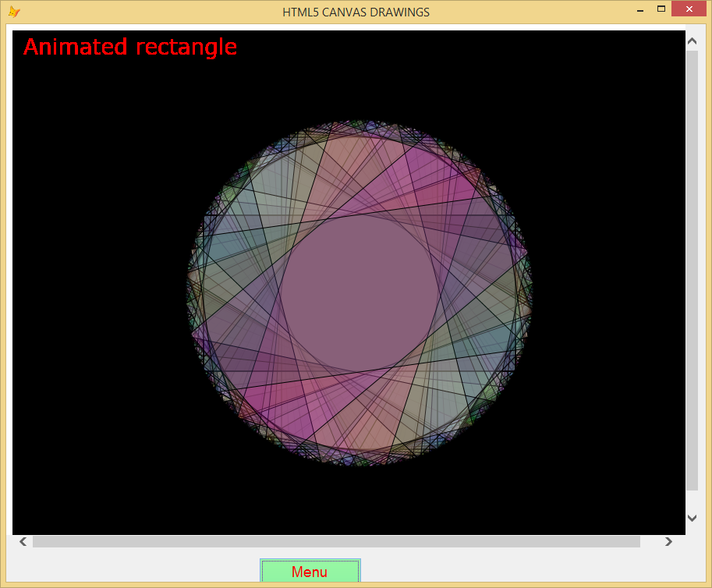Click the horizontal scrollbar left arrow

23,541
